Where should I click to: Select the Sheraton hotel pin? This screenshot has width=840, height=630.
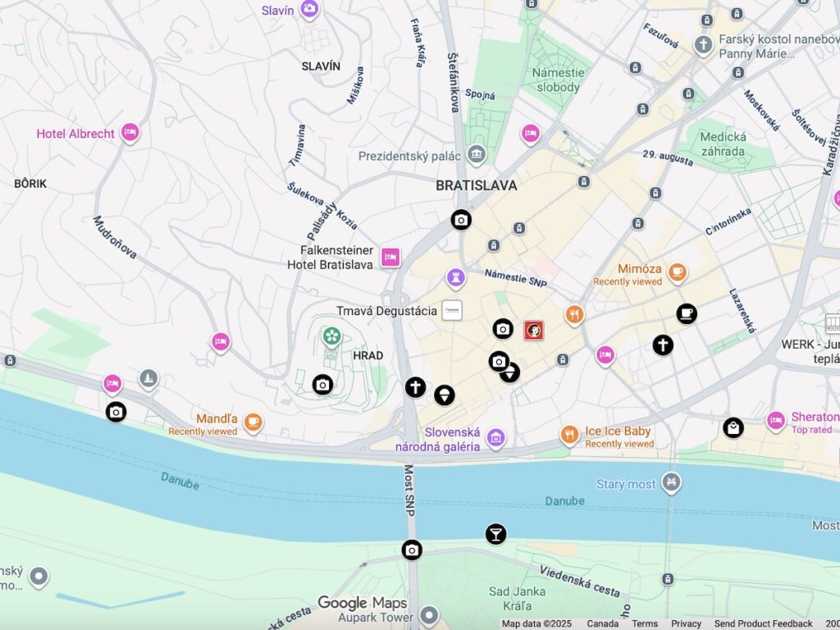pyautogui.click(x=776, y=421)
